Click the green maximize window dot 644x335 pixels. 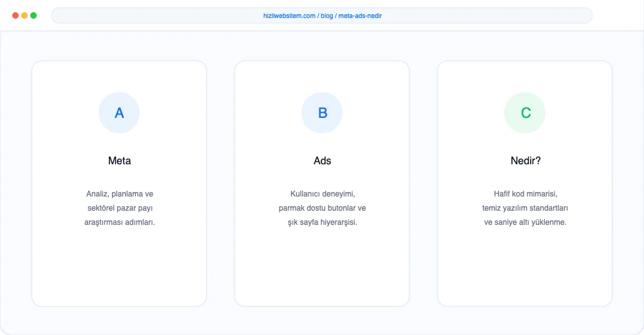33,15
